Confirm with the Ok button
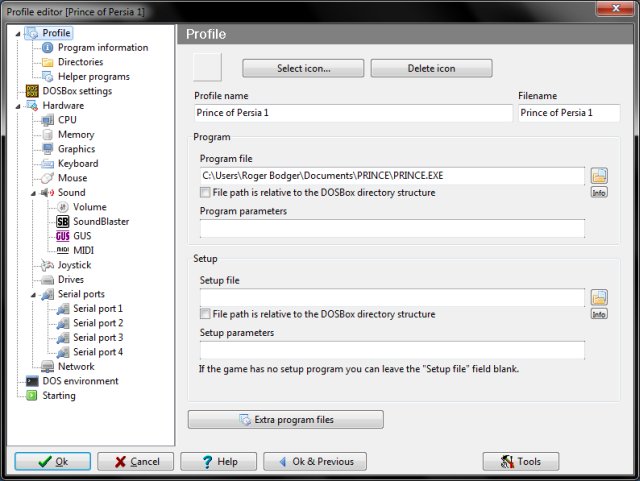 pos(53,461)
